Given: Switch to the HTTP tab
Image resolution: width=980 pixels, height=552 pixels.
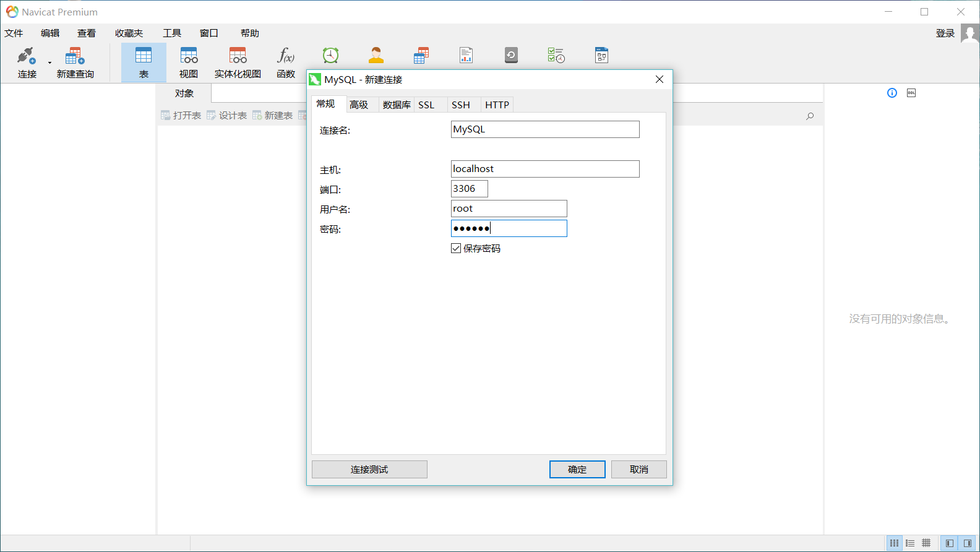Looking at the screenshot, I should tap(497, 105).
